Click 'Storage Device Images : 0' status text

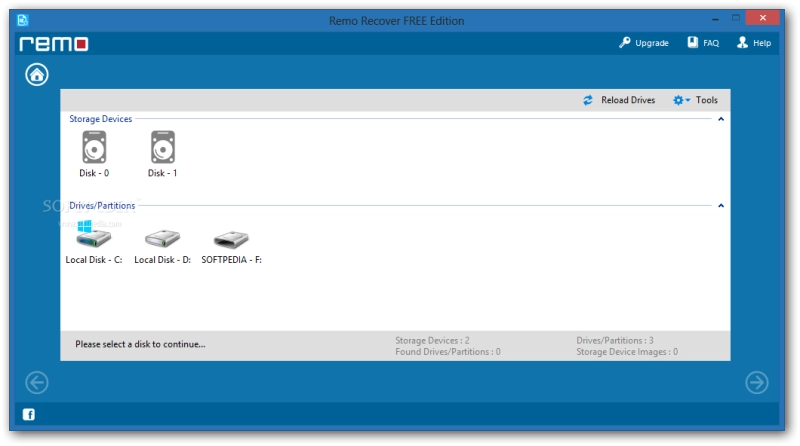tap(627, 352)
